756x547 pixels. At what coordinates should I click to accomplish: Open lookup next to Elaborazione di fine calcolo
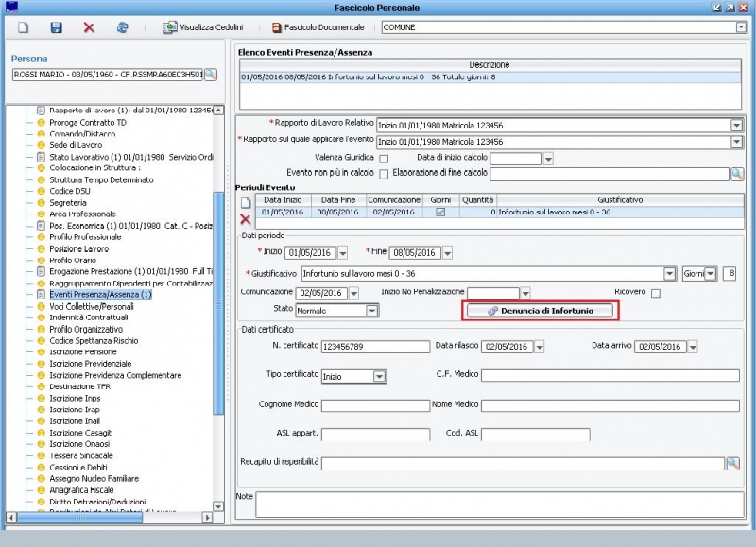point(736,174)
